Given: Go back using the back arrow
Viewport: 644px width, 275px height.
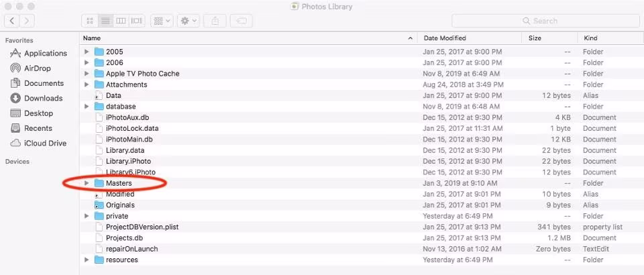Looking at the screenshot, I should 12,21.
